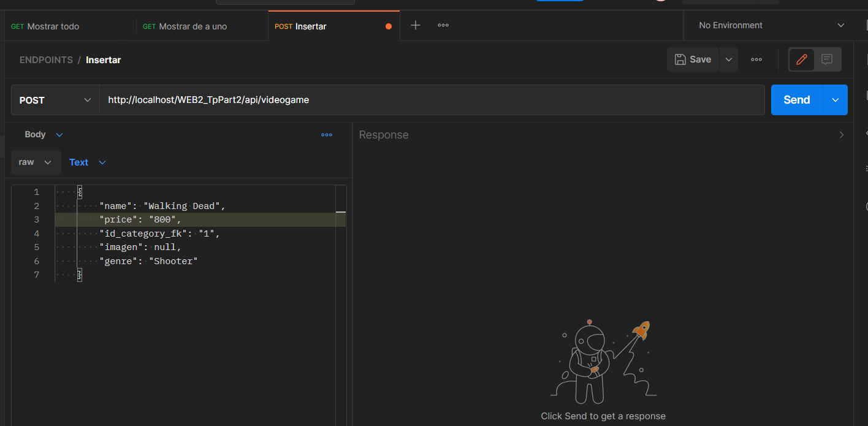
Task: Switch to the Mostrar de a uno tab
Action: click(x=191, y=26)
